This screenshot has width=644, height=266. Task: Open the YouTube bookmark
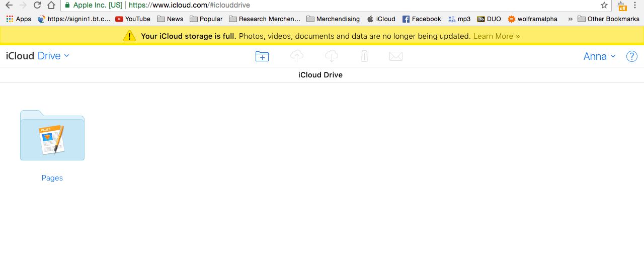pyautogui.click(x=133, y=19)
